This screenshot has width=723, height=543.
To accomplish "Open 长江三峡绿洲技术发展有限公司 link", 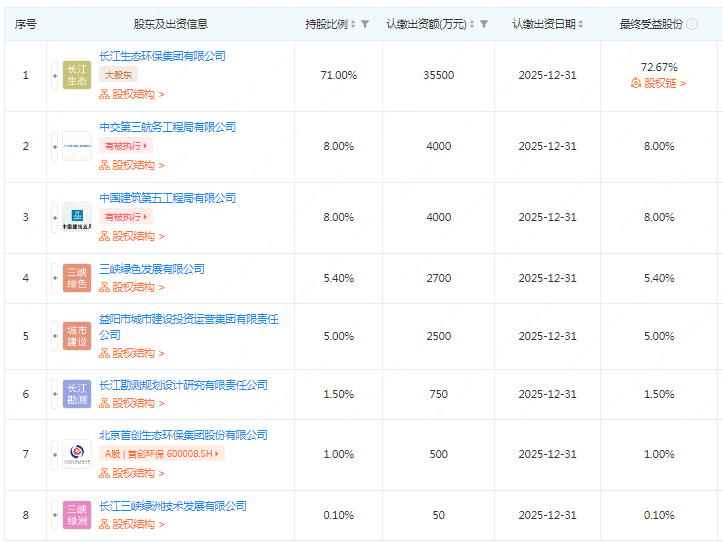I will pyautogui.click(x=173, y=506).
